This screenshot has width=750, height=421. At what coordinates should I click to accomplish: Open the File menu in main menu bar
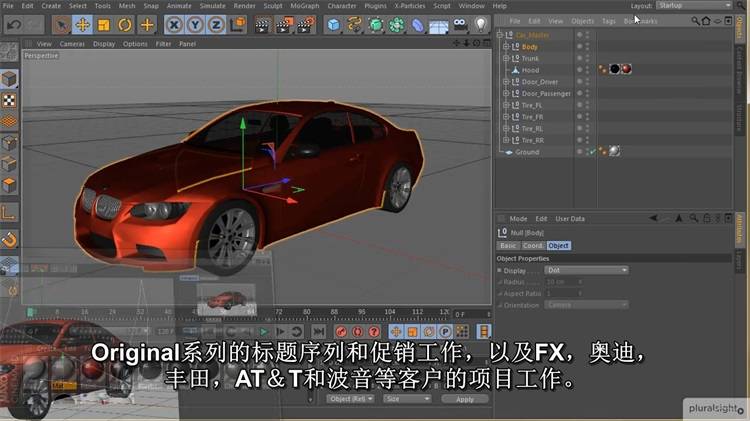coord(8,6)
